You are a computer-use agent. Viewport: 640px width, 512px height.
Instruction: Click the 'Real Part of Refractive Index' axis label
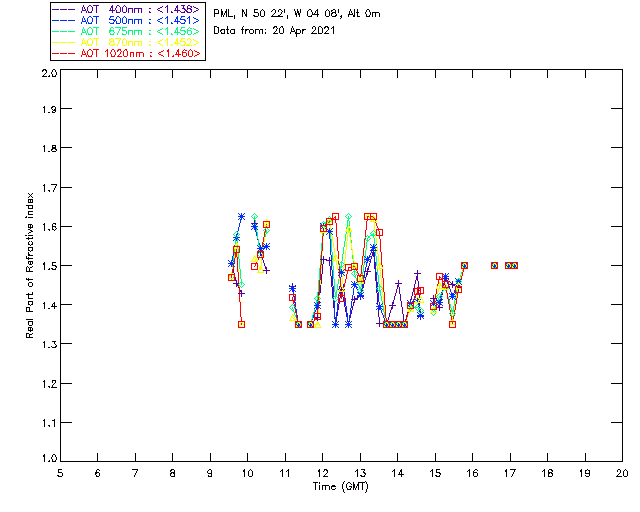(x=32, y=265)
